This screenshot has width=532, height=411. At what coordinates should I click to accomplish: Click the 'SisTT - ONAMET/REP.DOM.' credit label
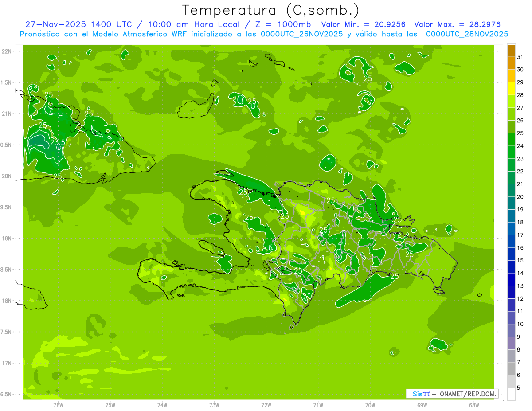pos(452,394)
